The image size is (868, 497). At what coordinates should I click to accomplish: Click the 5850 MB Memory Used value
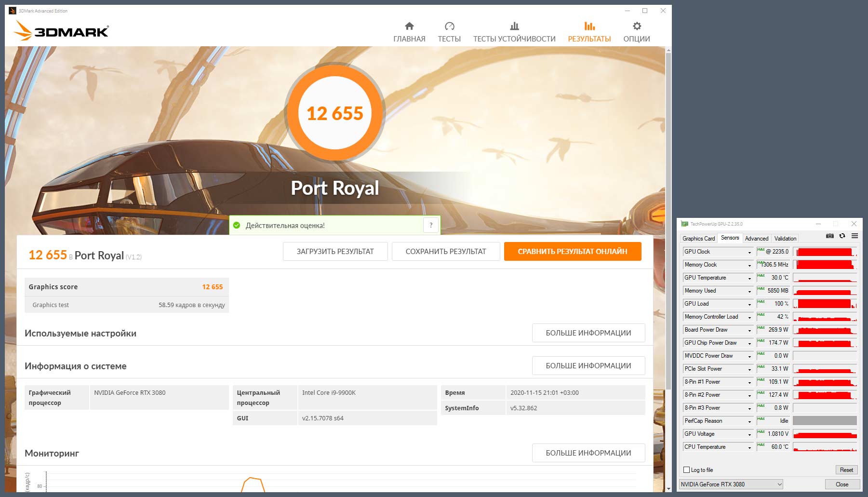coord(778,291)
